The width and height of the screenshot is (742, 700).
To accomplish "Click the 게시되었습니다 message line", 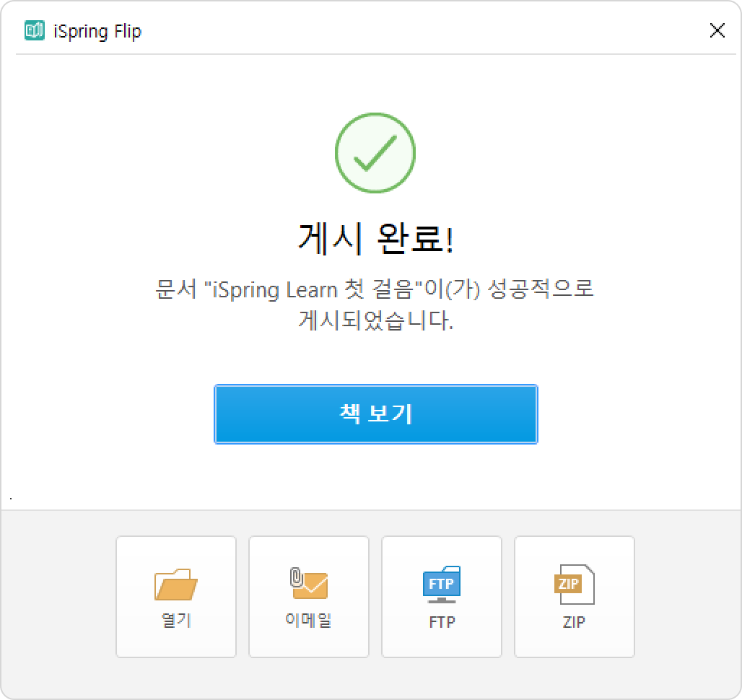I will pos(376,320).
